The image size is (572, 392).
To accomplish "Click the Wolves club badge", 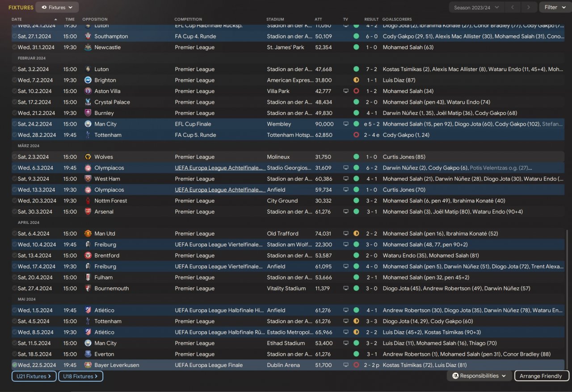I will coord(88,157).
